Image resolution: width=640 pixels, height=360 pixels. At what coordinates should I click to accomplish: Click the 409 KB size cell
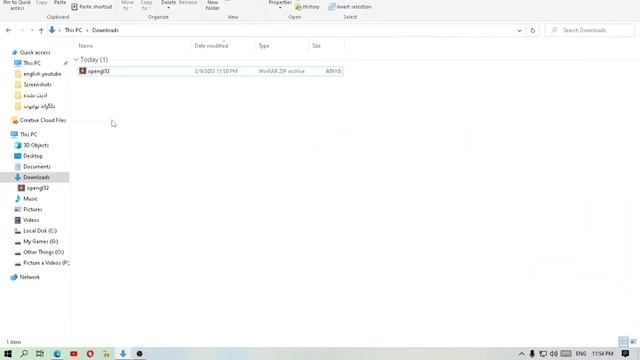pos(333,71)
